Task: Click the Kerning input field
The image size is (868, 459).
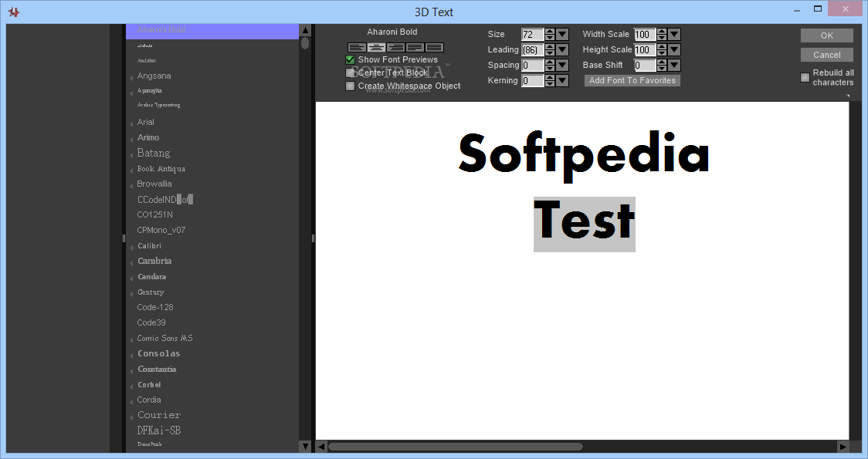Action: (x=533, y=81)
